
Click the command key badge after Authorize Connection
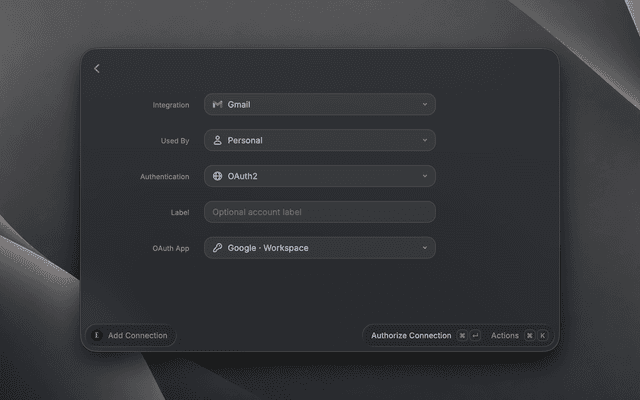[x=462, y=336]
